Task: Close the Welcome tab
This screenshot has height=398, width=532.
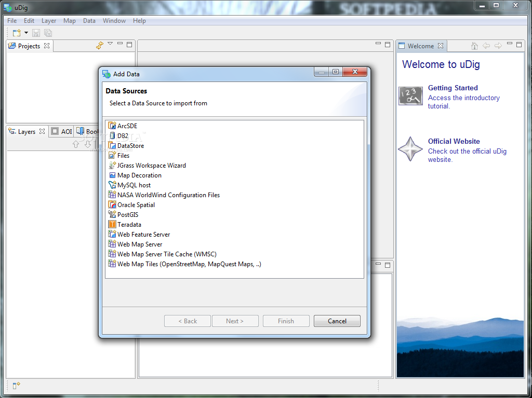Action: (441, 46)
